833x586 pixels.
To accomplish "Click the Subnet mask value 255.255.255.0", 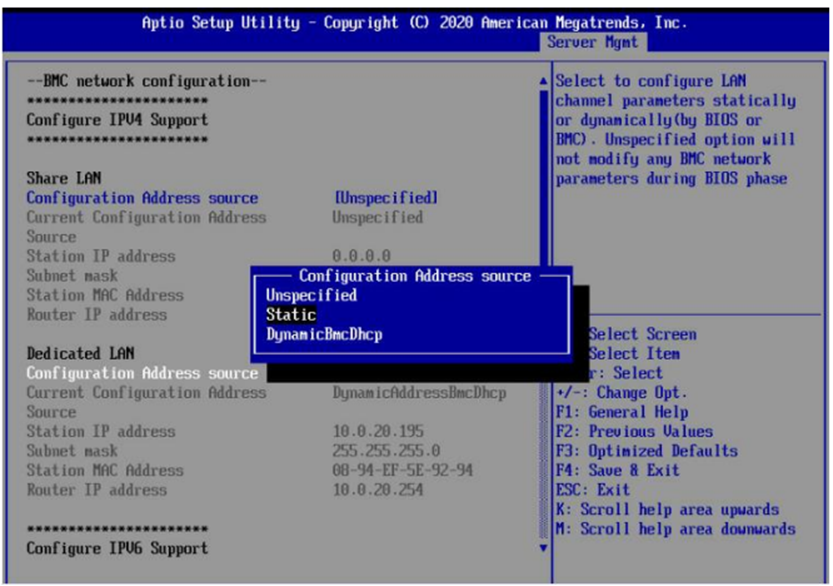I will pyautogui.click(x=386, y=451).
